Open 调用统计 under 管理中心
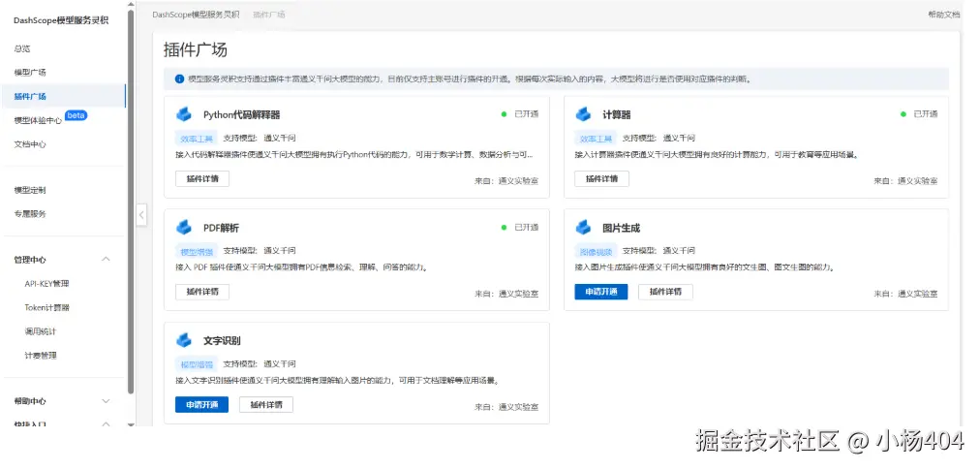Viewport: 980px width, 470px height. tap(41, 331)
